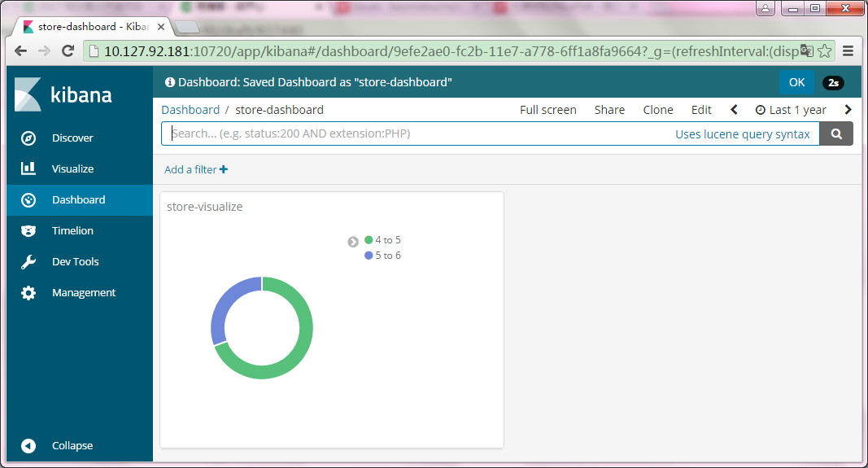Open Timelion section

tap(72, 231)
